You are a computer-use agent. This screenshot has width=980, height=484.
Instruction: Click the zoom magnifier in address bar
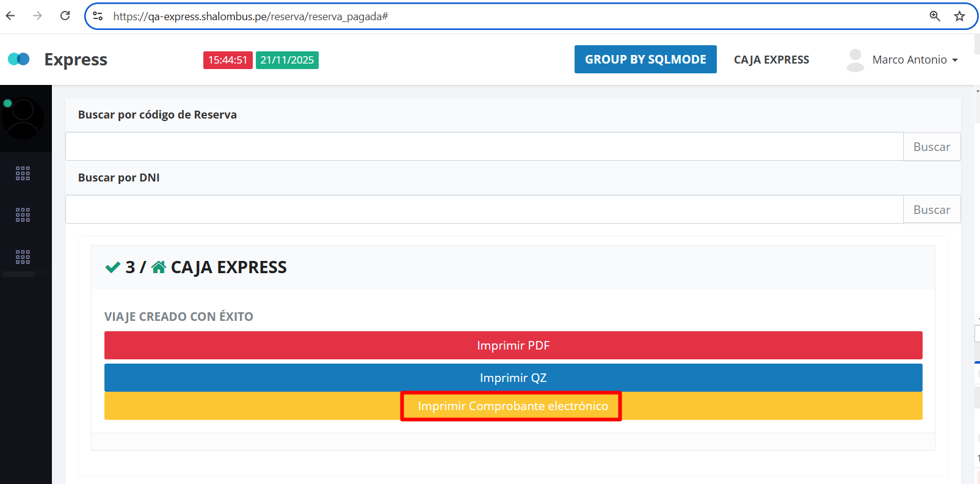click(934, 16)
